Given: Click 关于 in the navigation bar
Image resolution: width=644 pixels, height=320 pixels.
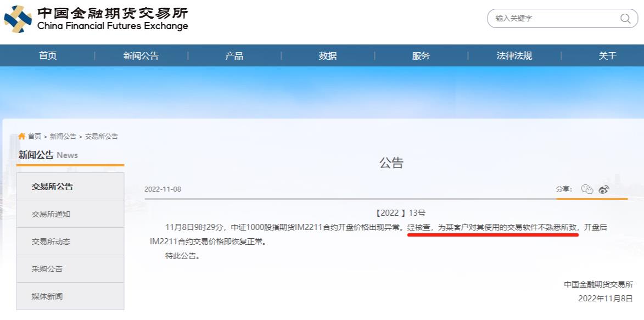Looking at the screenshot, I should coord(608,55).
